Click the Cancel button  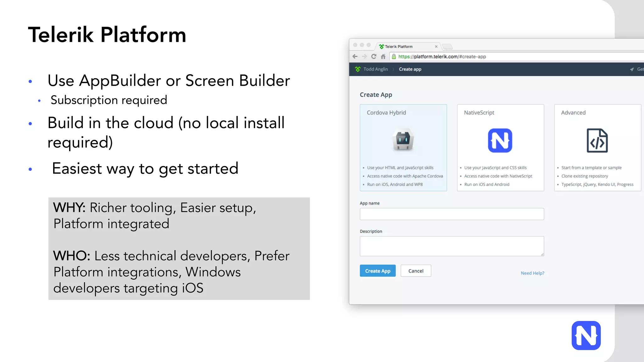coord(416,271)
